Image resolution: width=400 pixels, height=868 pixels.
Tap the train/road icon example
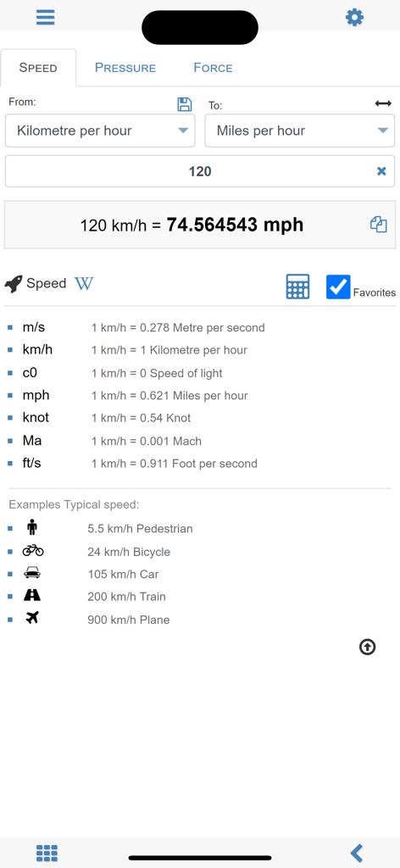[x=32, y=596]
